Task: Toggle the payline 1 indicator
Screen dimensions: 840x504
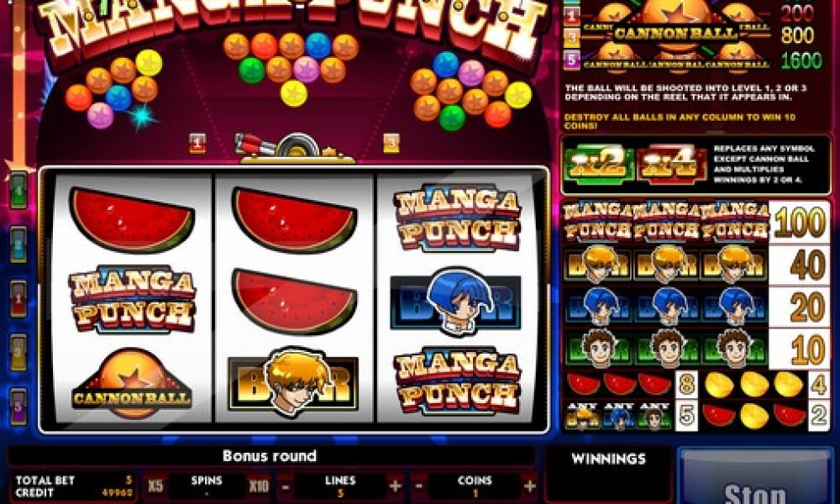Action: [18, 298]
